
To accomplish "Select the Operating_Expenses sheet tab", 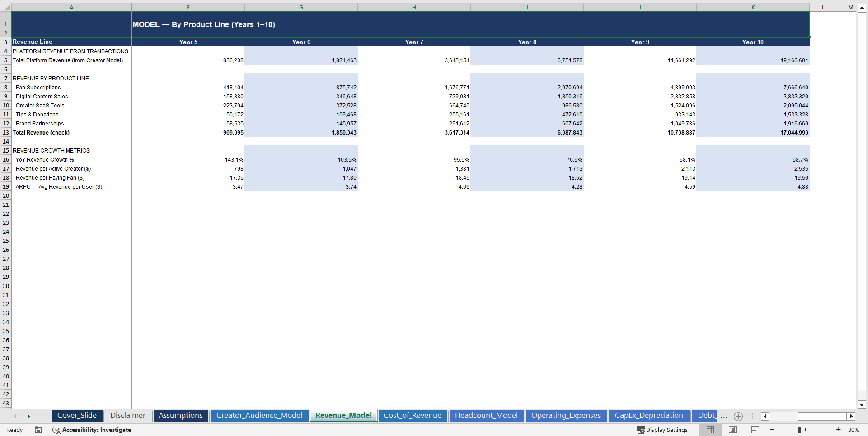I will click(566, 416).
